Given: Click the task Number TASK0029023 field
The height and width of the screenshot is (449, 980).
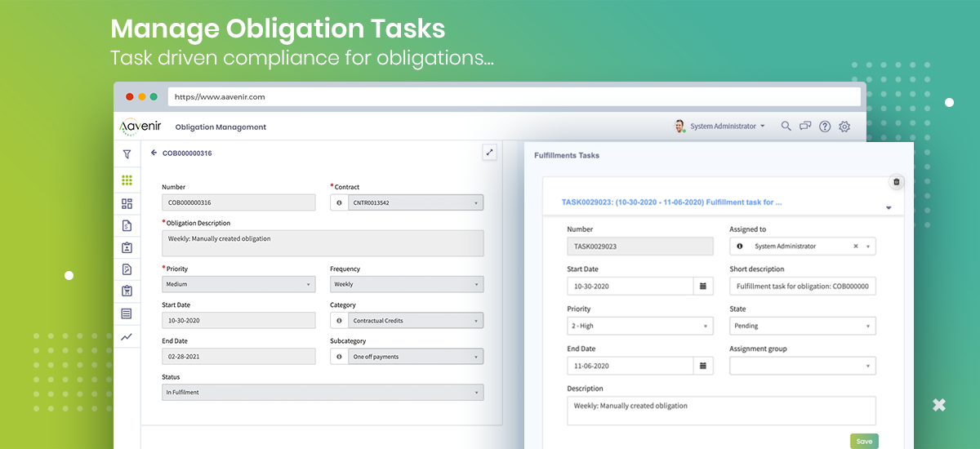Looking at the screenshot, I should 640,246.
